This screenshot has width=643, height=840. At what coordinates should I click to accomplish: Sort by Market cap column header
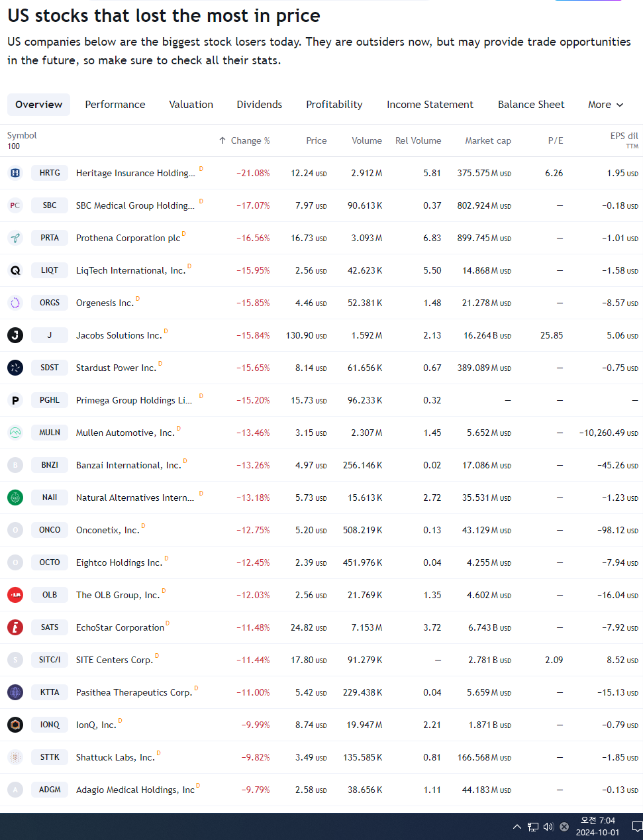coord(488,140)
